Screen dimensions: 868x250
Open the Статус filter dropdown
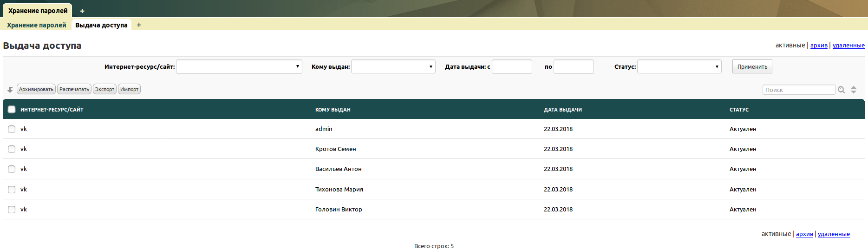(x=679, y=67)
